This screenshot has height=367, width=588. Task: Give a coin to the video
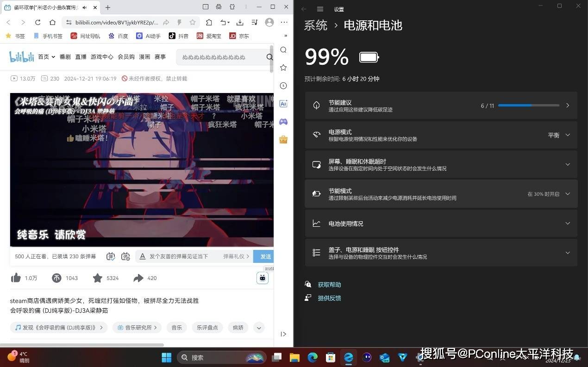(x=56, y=278)
